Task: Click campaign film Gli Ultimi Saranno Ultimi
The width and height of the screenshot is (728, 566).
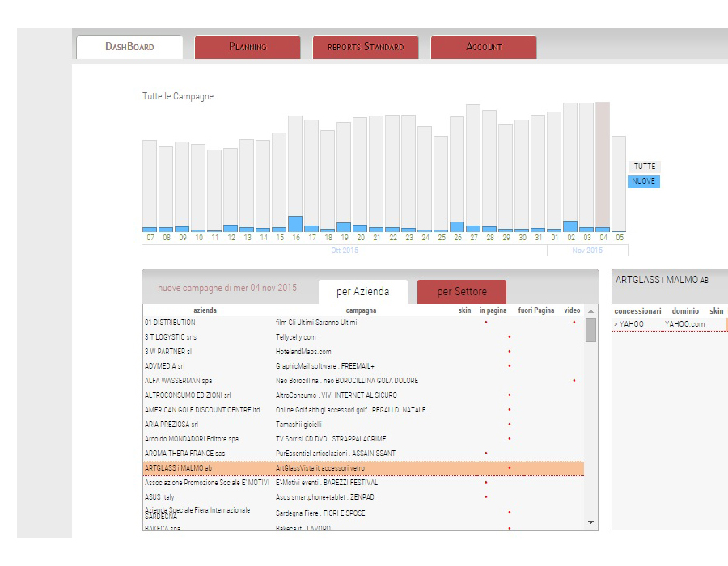Action: (316, 323)
